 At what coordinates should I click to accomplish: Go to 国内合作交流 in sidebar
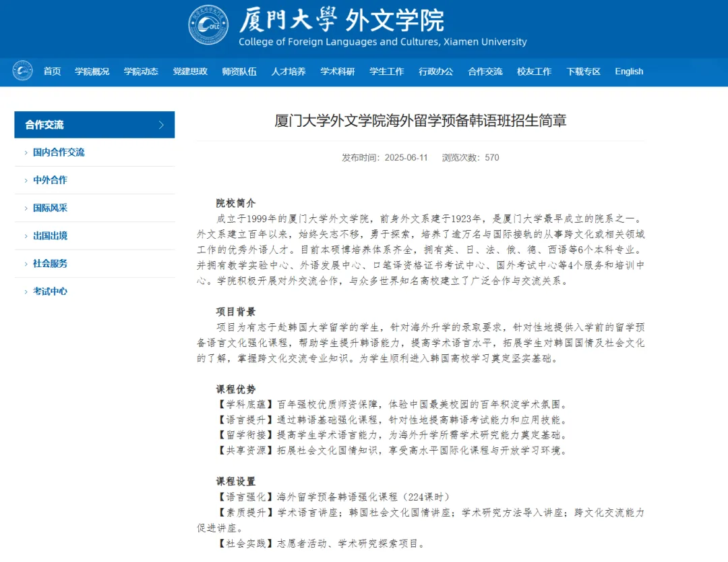[59, 152]
